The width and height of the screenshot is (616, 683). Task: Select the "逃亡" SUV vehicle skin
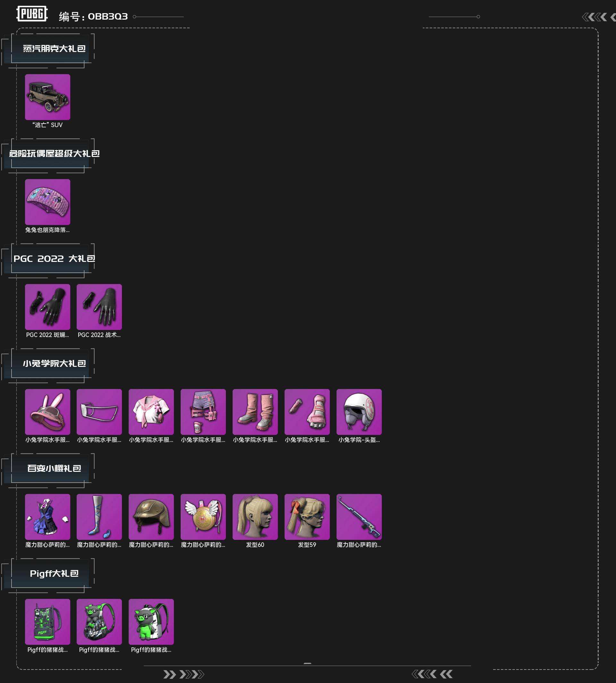(47, 97)
